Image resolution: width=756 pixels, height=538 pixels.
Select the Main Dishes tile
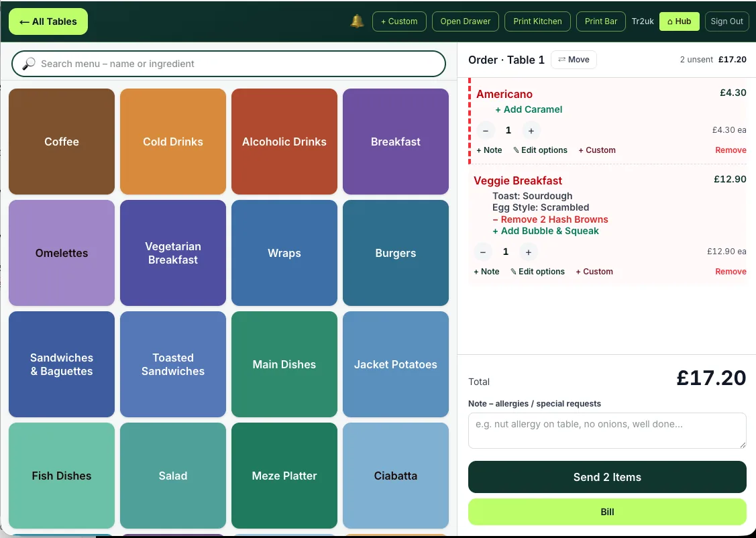coord(284,364)
